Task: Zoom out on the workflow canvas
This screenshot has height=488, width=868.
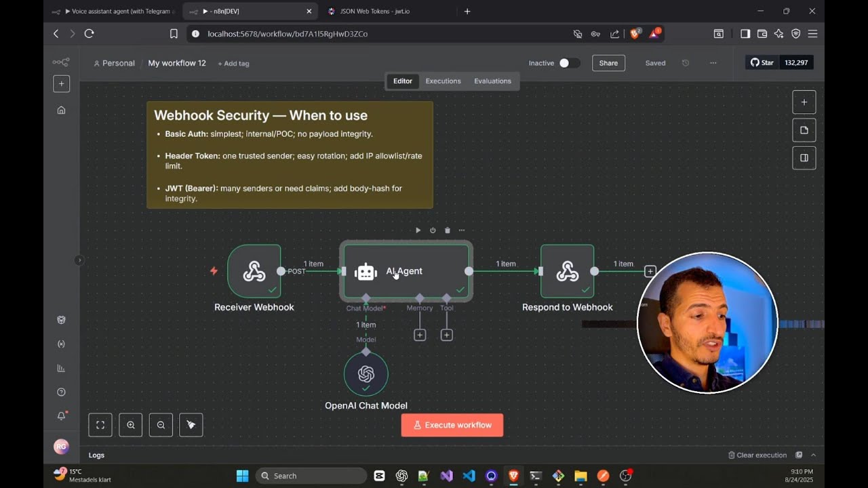Action: click(161, 425)
